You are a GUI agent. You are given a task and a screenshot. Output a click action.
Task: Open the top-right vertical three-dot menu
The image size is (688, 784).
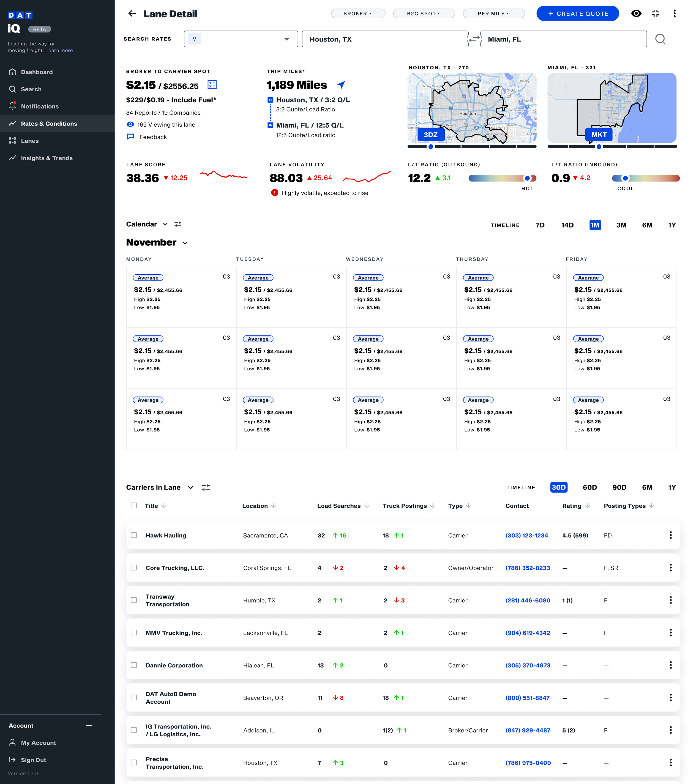coord(674,14)
